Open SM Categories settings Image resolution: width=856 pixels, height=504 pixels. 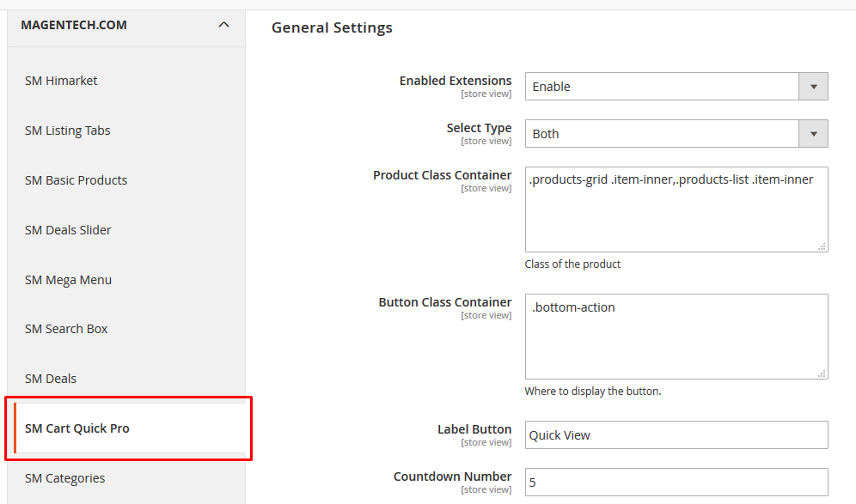[x=65, y=478]
